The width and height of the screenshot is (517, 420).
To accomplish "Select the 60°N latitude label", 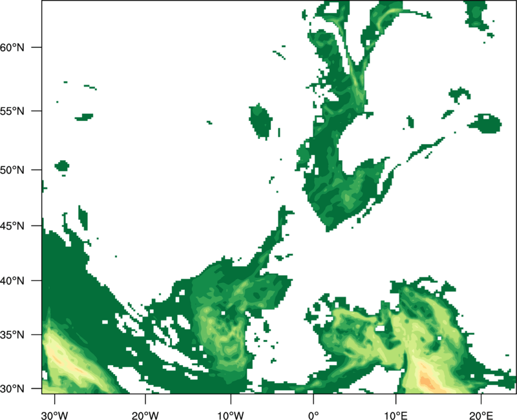I will point(12,47).
